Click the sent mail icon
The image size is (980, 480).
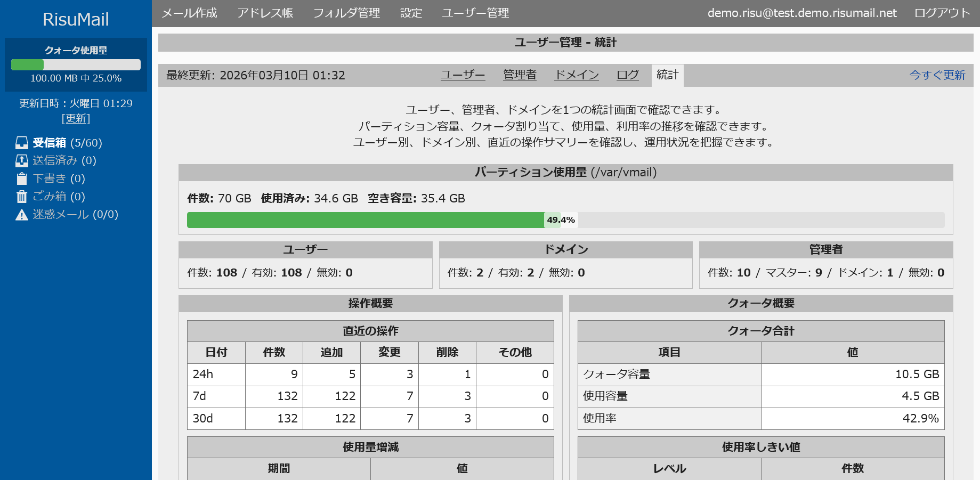[x=22, y=161]
